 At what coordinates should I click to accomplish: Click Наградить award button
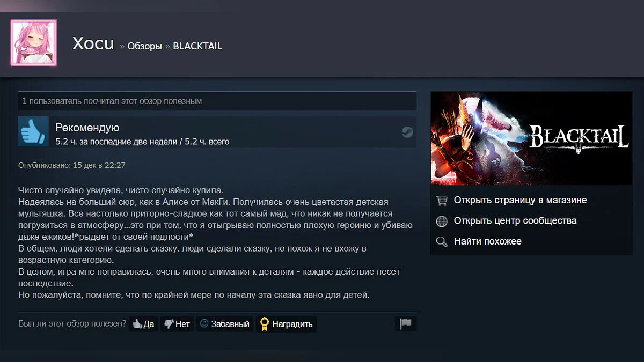click(x=286, y=324)
